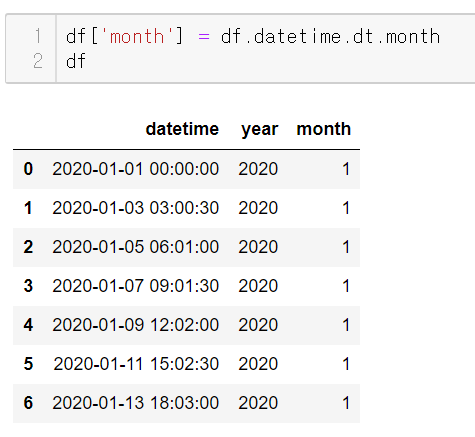Screen dimensions: 475x437
Task: Select cell '2020-01-01 00:00:00'
Action: [x=136, y=169]
